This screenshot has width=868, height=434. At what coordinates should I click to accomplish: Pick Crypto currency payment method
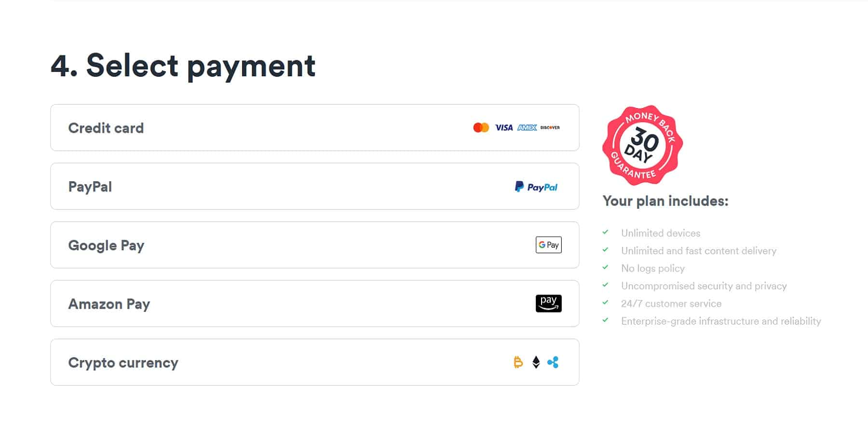coord(315,362)
